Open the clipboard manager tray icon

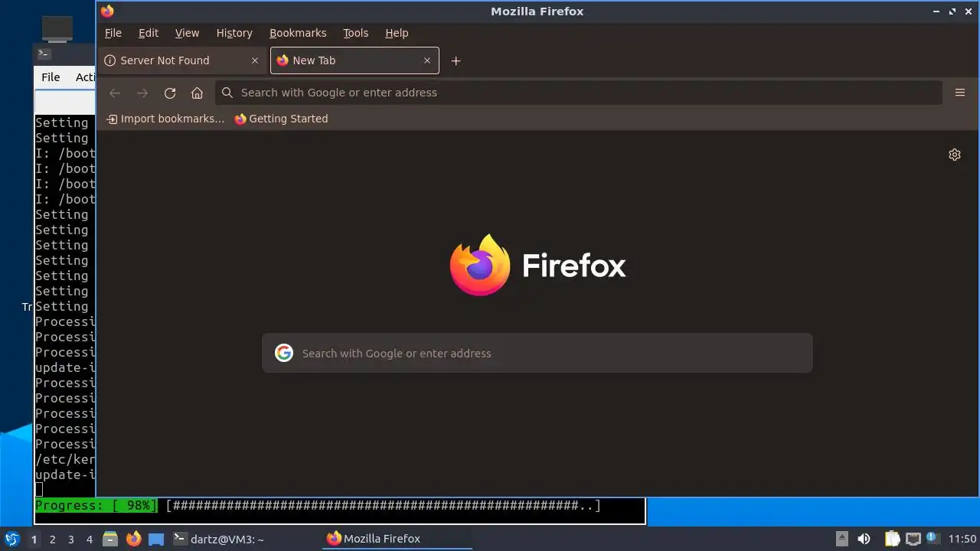tap(893, 539)
